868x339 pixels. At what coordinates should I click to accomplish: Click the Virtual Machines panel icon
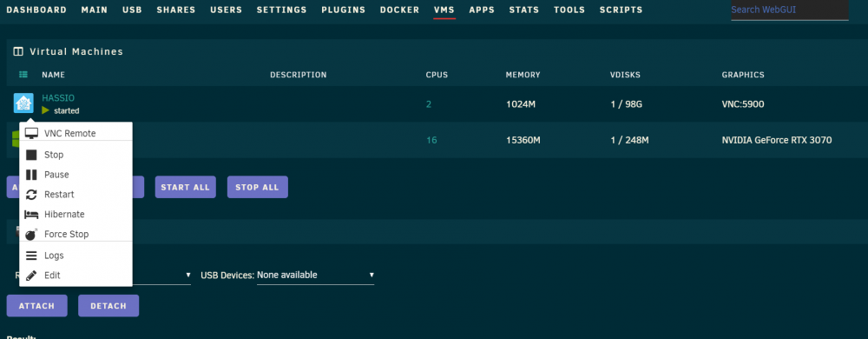tap(18, 51)
